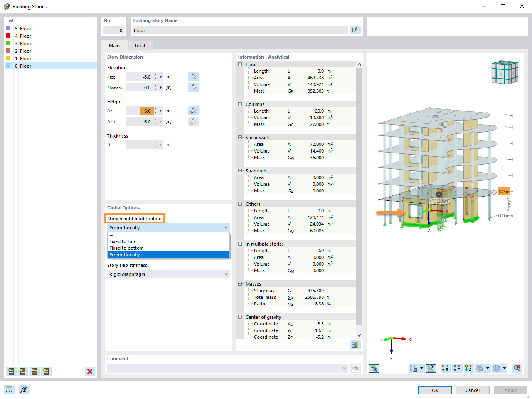This screenshot has width=532, height=399.
Task: Click the ΔZ height input field
Action: pos(140,111)
